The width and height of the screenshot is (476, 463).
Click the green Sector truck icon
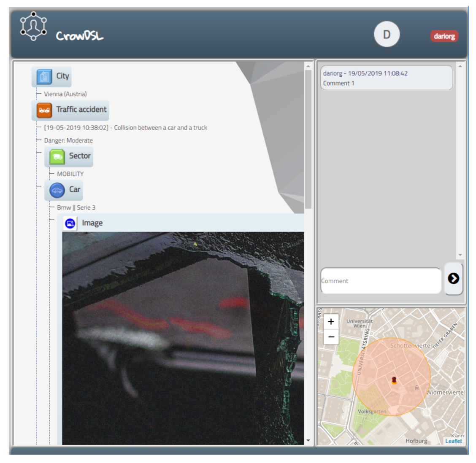point(57,156)
